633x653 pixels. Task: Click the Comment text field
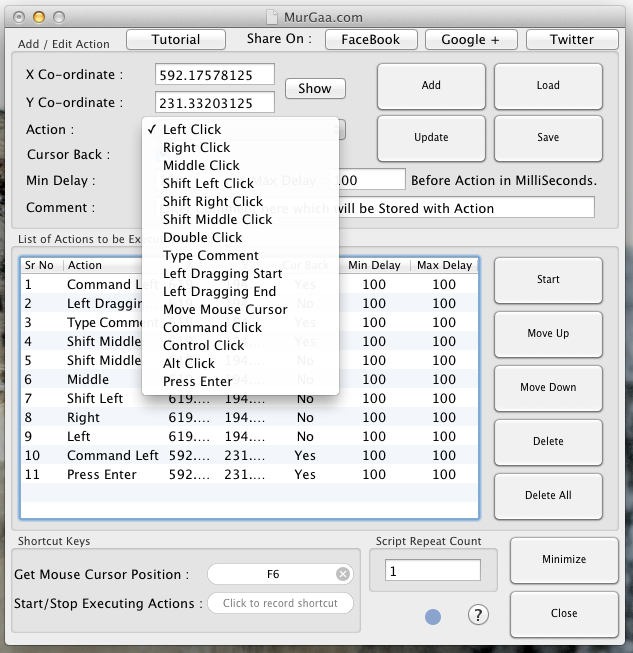click(374, 207)
